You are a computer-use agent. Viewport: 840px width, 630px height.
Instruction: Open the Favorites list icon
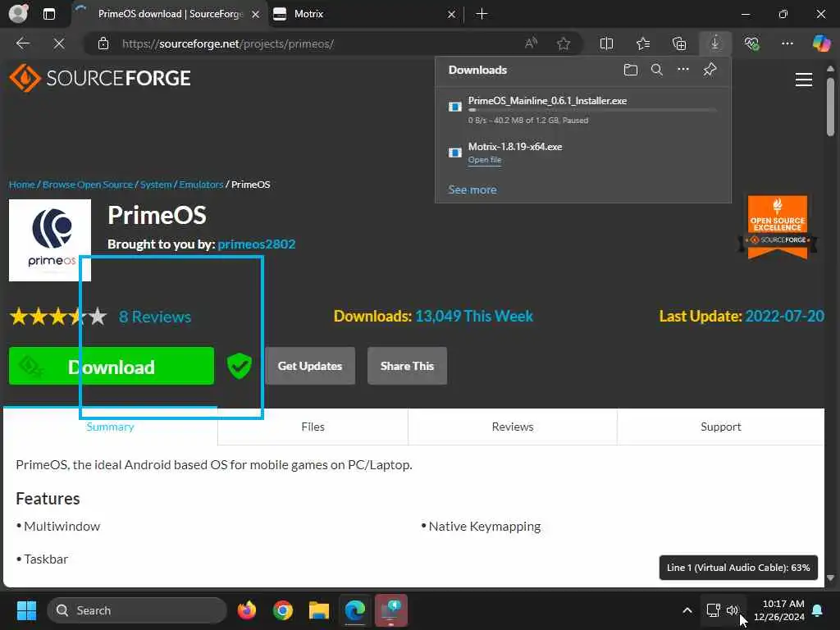point(643,43)
